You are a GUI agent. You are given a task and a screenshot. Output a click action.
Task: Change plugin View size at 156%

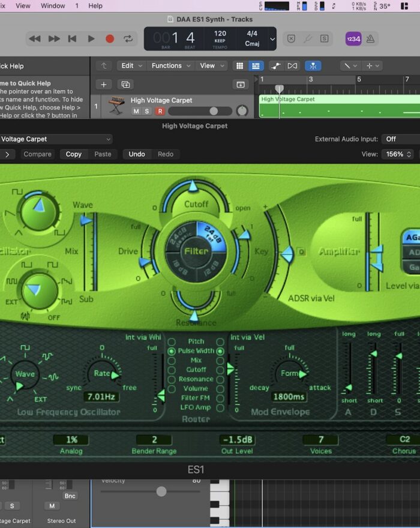pyautogui.click(x=398, y=154)
